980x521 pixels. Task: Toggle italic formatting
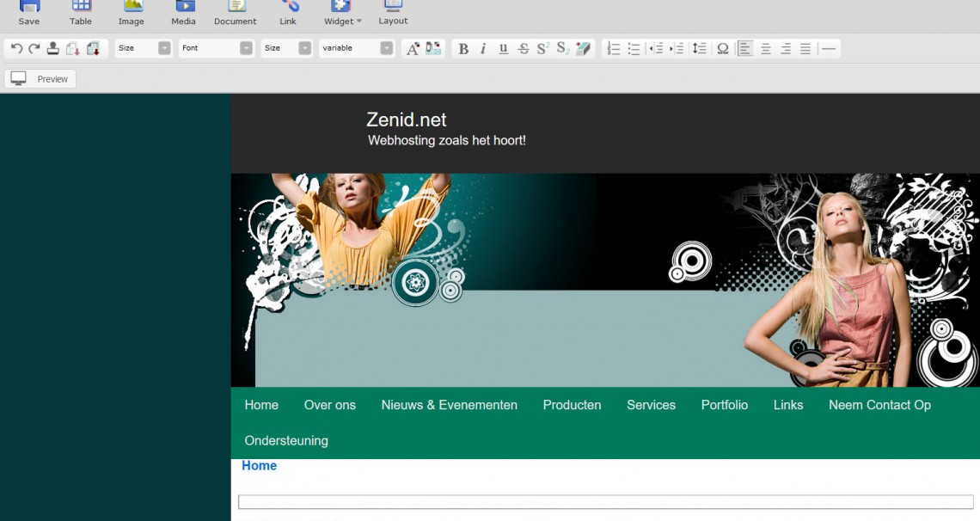(483, 49)
